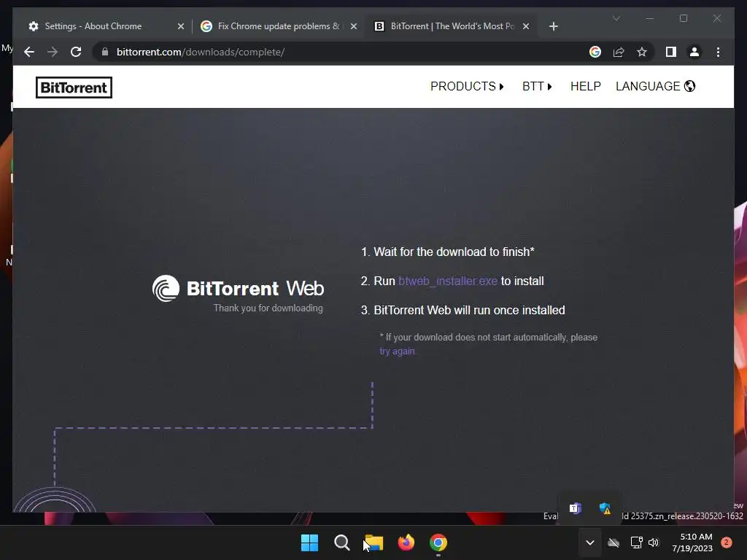Collapse the hidden icons tray chevron

coord(589,542)
